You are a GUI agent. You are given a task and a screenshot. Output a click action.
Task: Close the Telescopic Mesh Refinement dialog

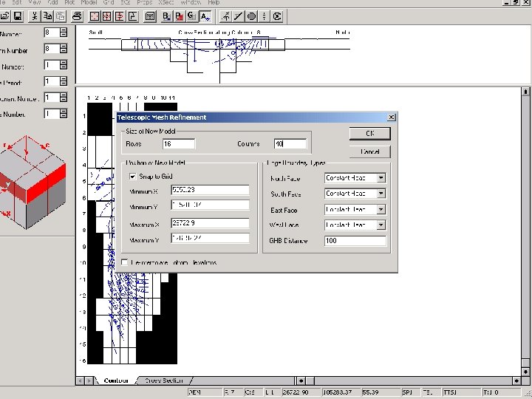coord(391,117)
